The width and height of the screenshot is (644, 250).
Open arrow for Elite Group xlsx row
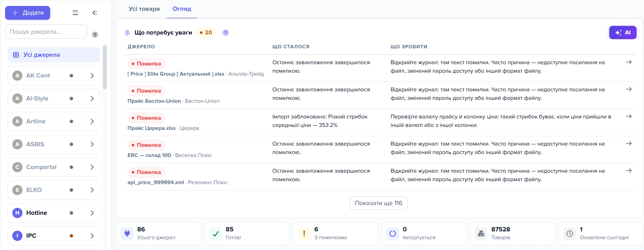(x=629, y=62)
